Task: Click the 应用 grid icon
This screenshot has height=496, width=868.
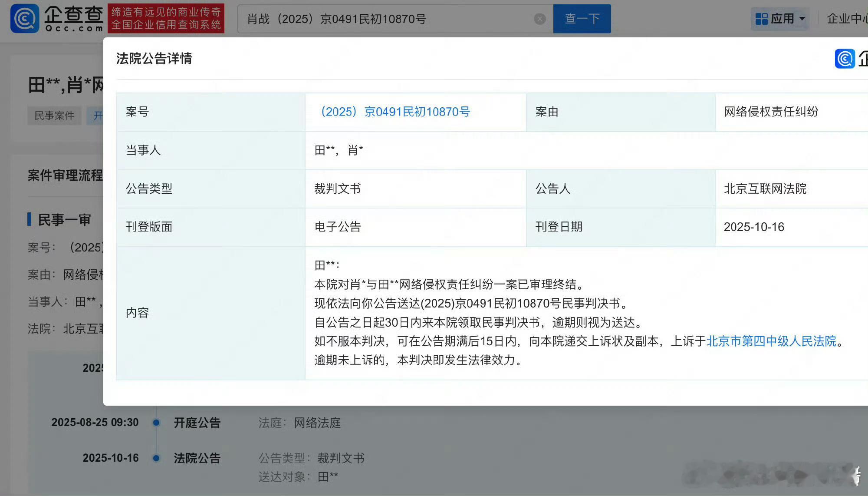Action: [x=761, y=19]
